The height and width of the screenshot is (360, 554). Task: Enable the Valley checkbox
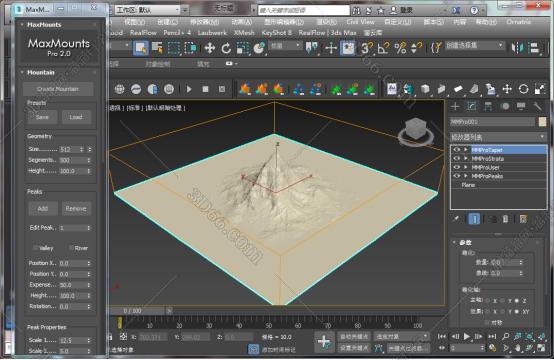[35, 248]
